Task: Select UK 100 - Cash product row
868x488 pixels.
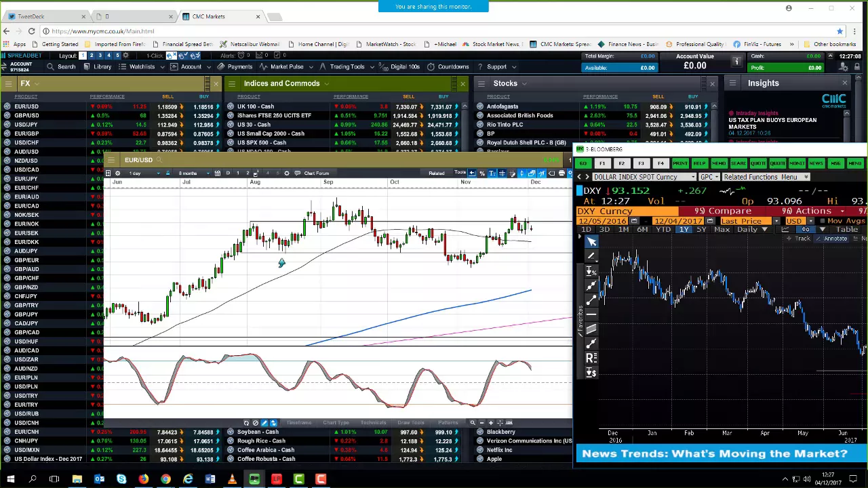Action: point(256,107)
